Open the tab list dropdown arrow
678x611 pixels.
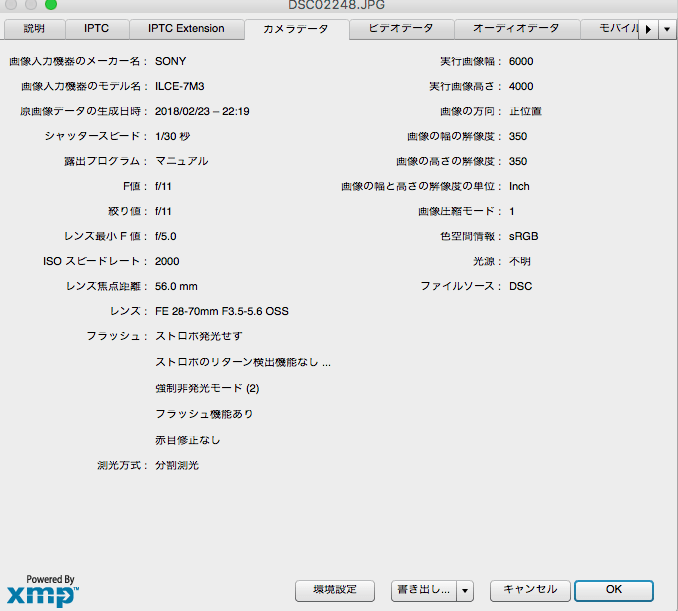pos(667,29)
